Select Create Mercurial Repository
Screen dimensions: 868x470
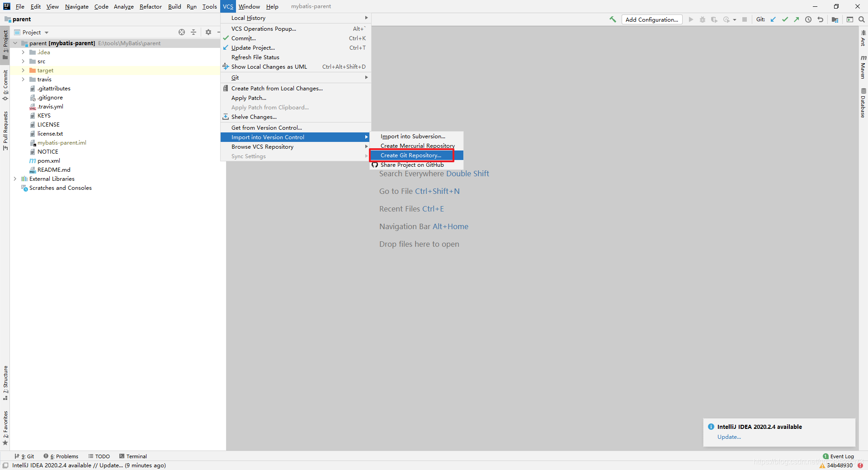(x=416, y=146)
